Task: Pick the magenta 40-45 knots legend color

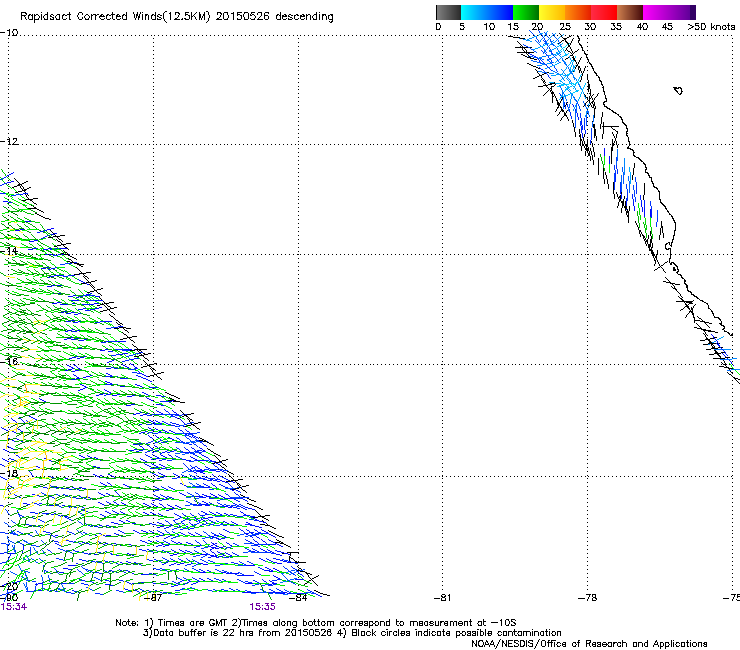Action: coord(656,12)
